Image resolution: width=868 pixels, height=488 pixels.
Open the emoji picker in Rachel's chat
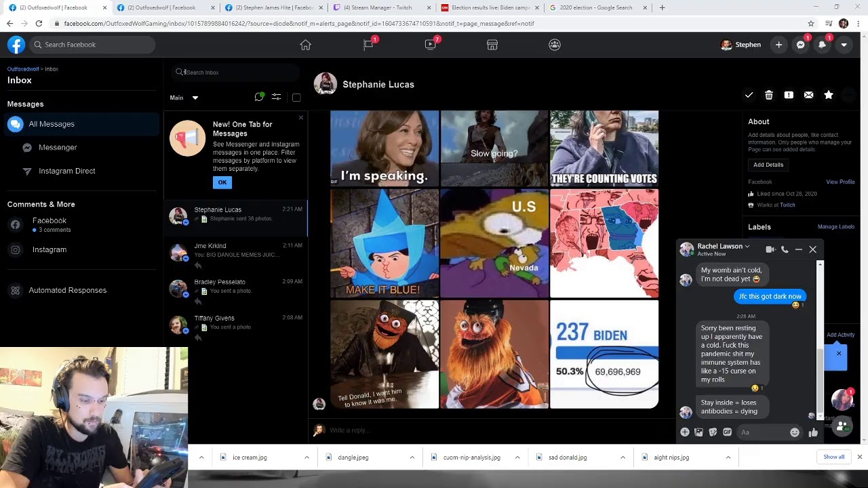795,432
